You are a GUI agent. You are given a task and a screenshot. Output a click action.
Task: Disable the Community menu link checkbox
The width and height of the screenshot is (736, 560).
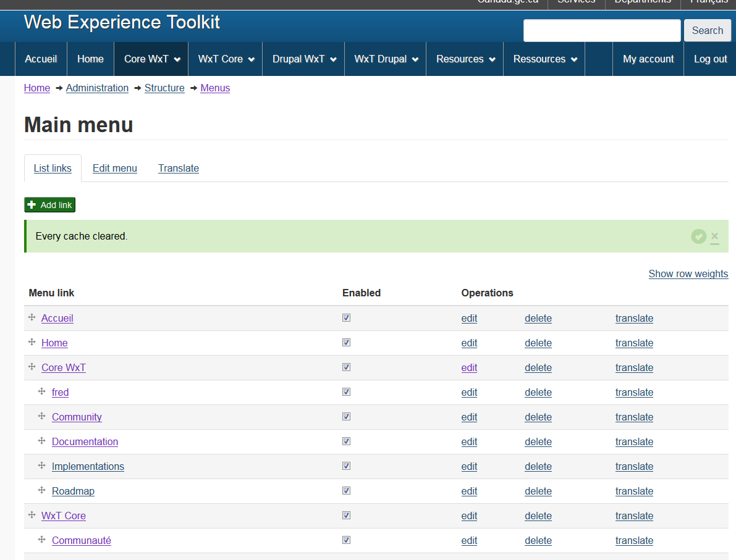coord(346,416)
